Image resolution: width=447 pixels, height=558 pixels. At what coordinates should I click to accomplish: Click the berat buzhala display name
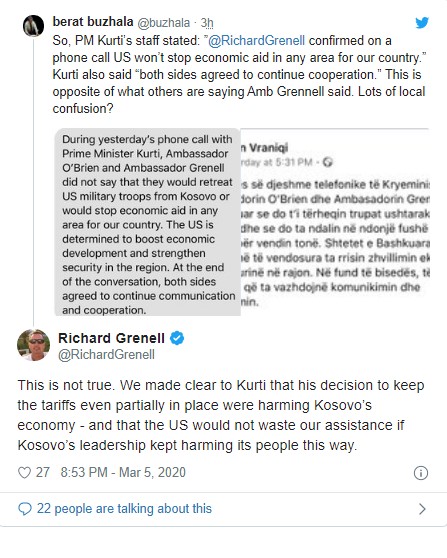click(93, 22)
